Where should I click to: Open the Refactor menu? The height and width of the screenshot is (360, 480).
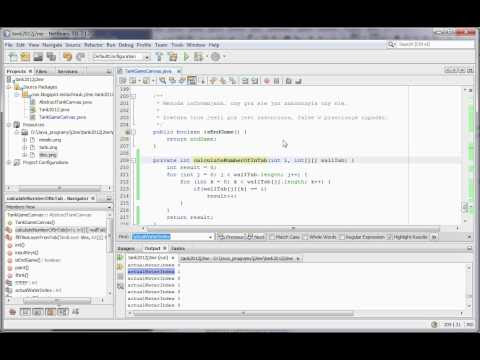click(94, 45)
